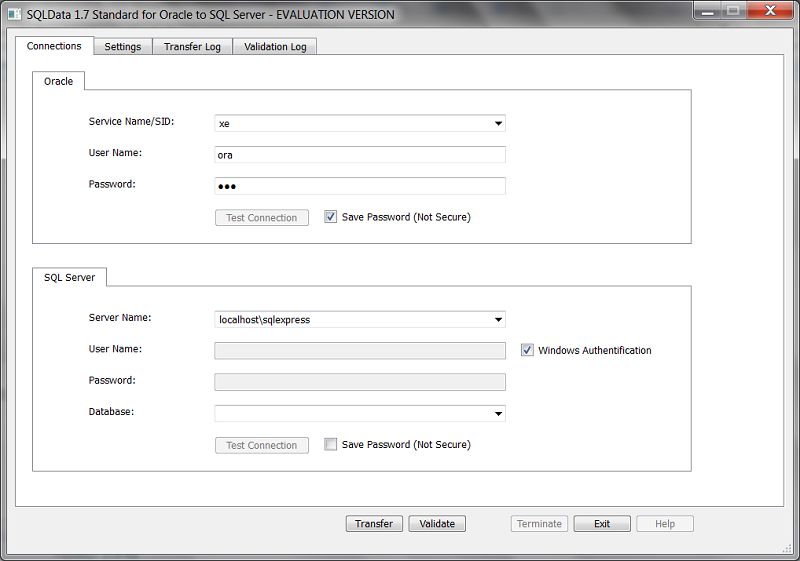Click the Validate button
The image size is (800, 561).
tap(437, 524)
